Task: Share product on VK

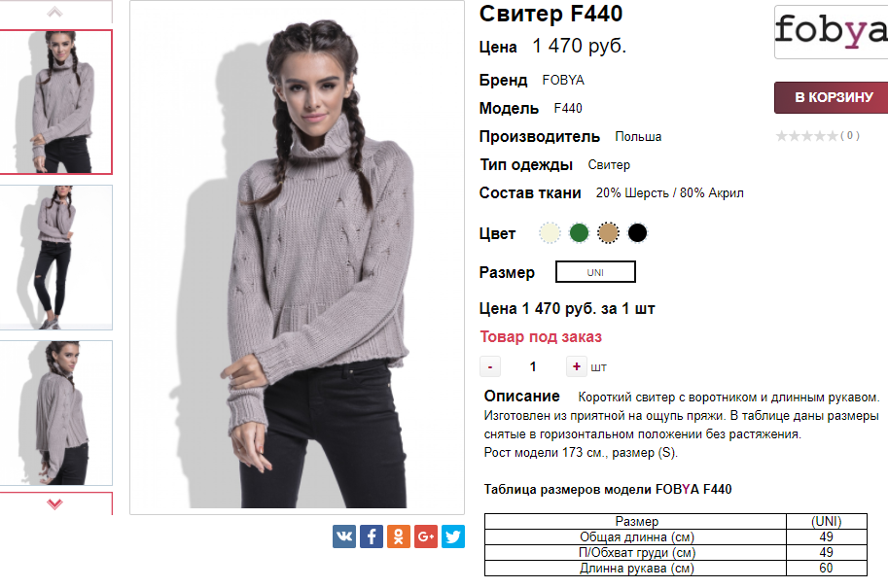Action: tap(344, 536)
